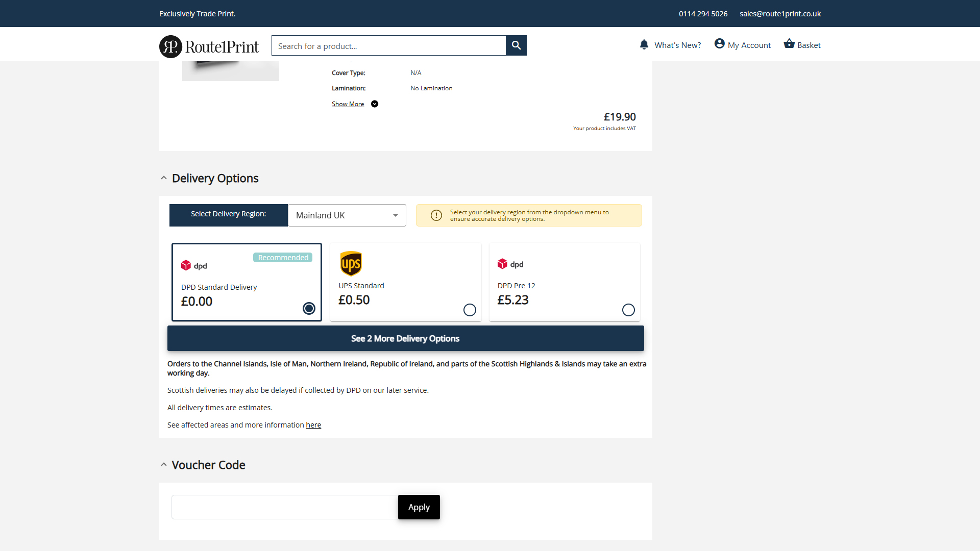Viewport: 980px width, 551px height.
Task: Click the Route1Print logo
Action: 209,46
